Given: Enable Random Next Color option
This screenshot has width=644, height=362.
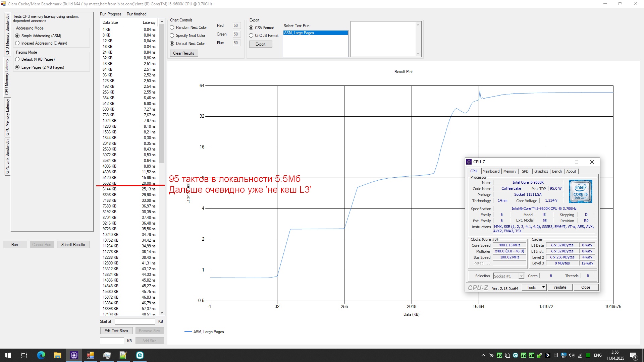Looking at the screenshot, I should 172,27.
